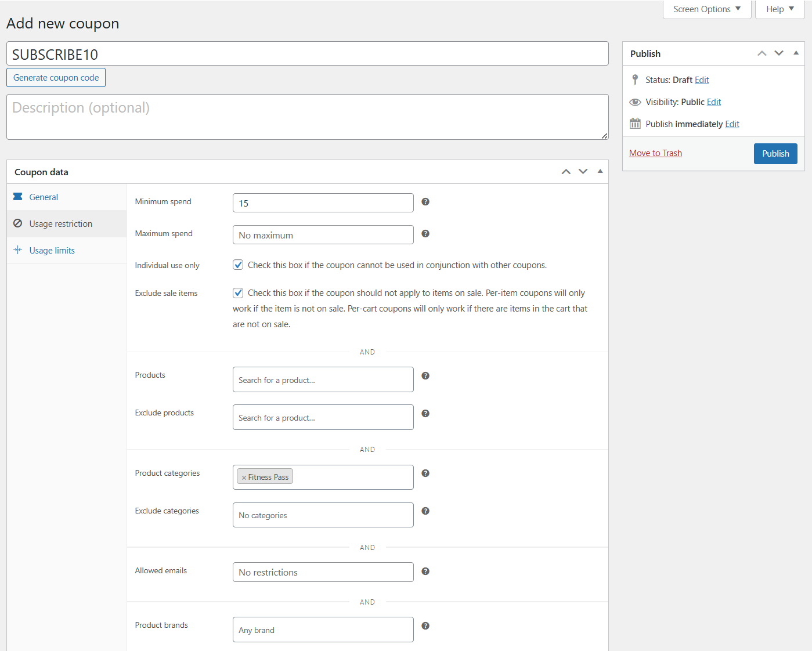Open the General coupon settings tab

coord(44,197)
